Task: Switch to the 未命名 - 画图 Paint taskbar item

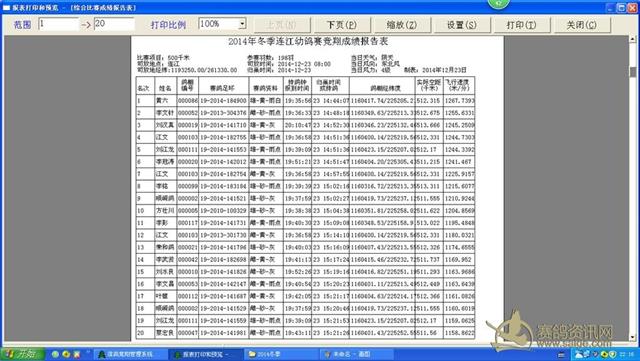Action: coord(356,354)
